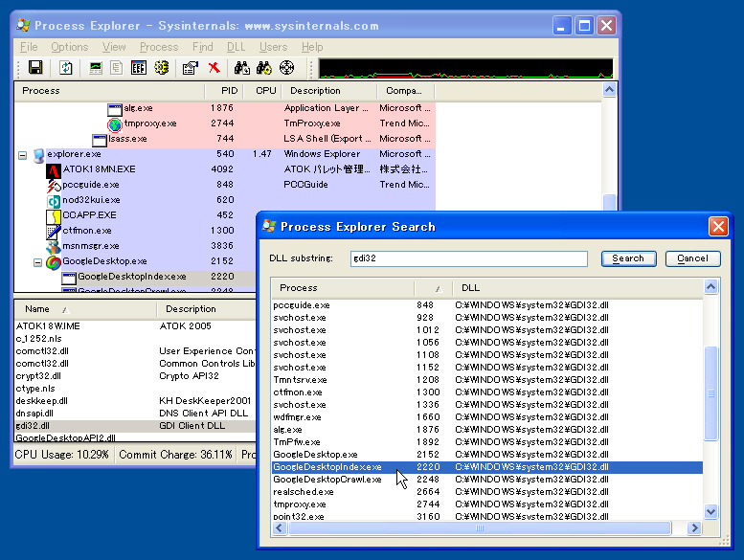Toggle the Show Lower Pane toolbar icon
Viewport: 744px width, 560px height.
click(x=139, y=68)
